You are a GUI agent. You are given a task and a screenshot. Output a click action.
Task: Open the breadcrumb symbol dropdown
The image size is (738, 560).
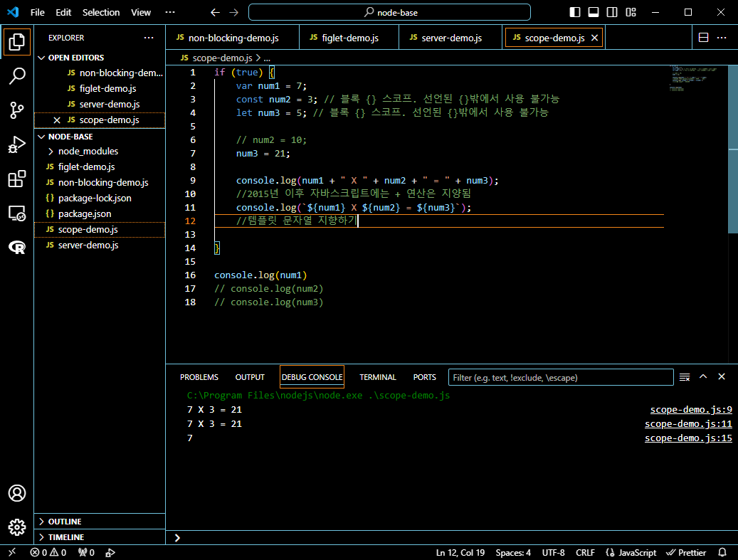click(x=267, y=58)
